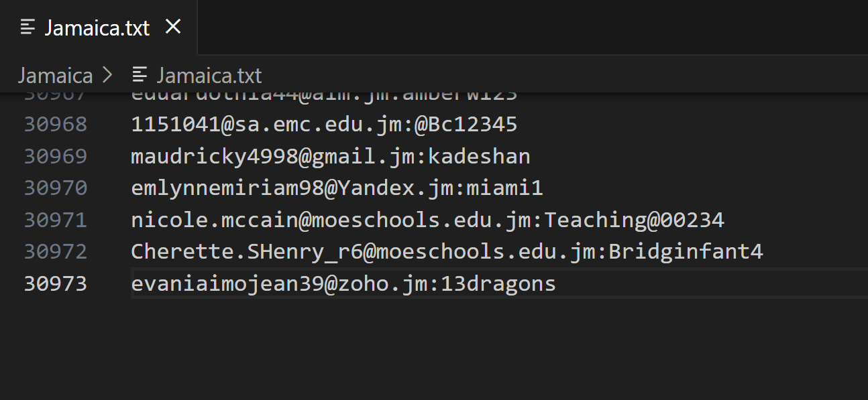Viewport: 868px width, 400px height.
Task: Click into the text on line 30970
Action: click(x=337, y=188)
